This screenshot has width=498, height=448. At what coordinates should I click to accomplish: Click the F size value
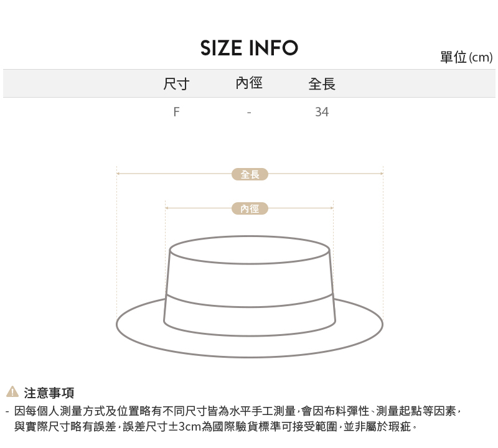click(176, 112)
